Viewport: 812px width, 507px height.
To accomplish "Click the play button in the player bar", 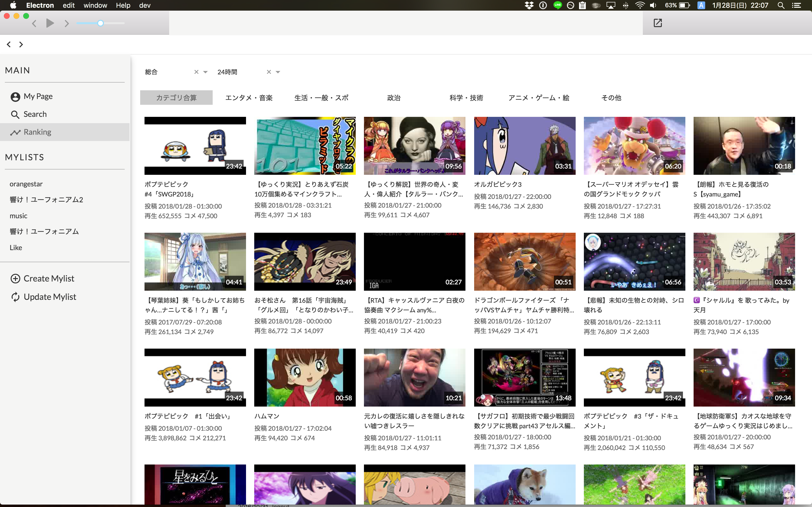I will pos(50,23).
